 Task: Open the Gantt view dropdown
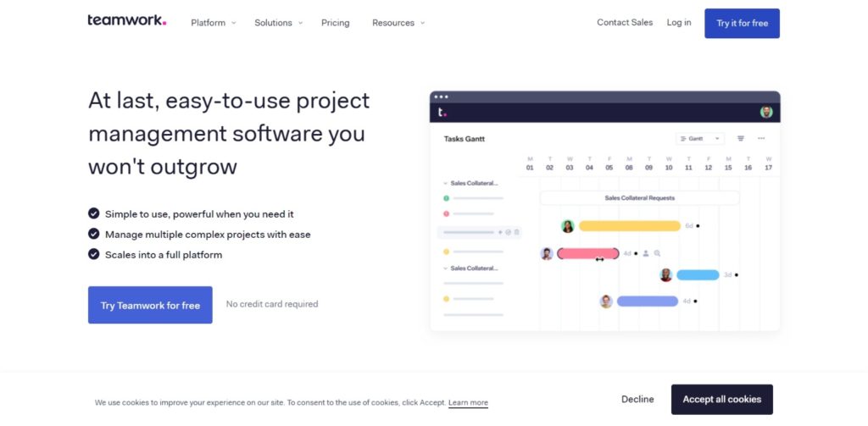pyautogui.click(x=699, y=138)
